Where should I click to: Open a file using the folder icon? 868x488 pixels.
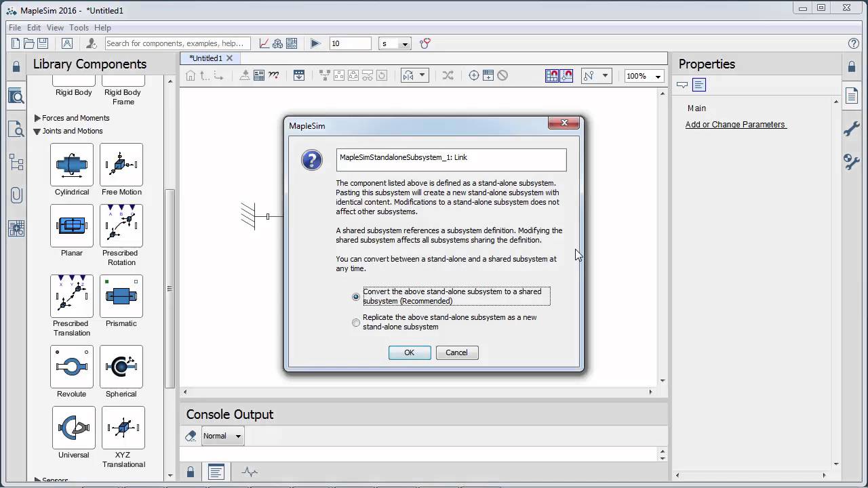[x=29, y=43]
